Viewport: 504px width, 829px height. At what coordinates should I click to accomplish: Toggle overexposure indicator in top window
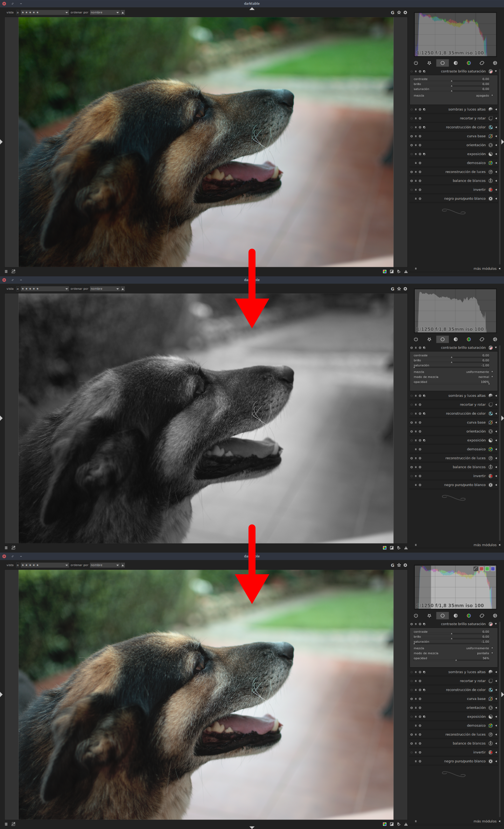392,272
